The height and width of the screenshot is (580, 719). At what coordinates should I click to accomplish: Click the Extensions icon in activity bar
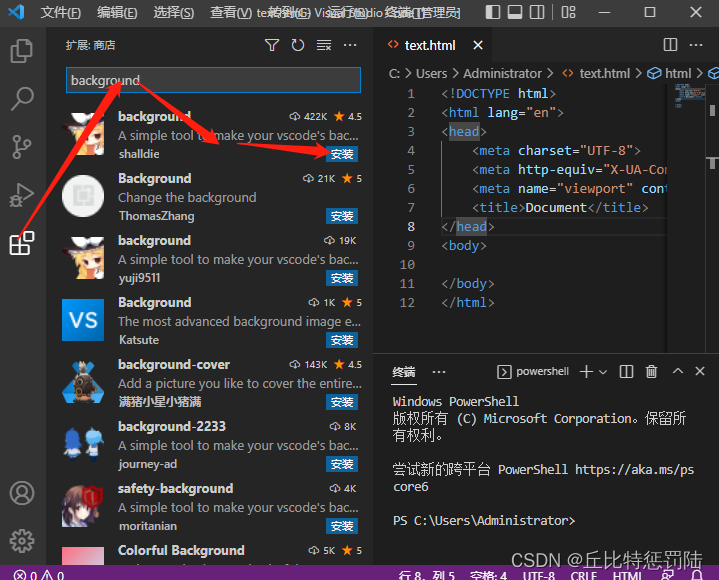pyautogui.click(x=21, y=243)
